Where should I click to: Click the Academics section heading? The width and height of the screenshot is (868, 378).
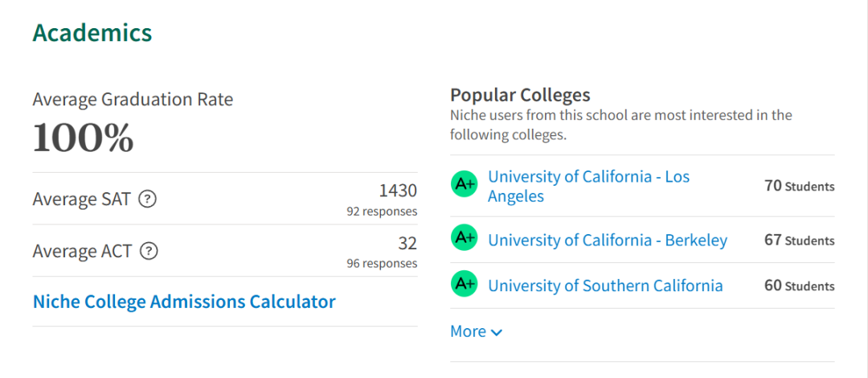coord(92,33)
